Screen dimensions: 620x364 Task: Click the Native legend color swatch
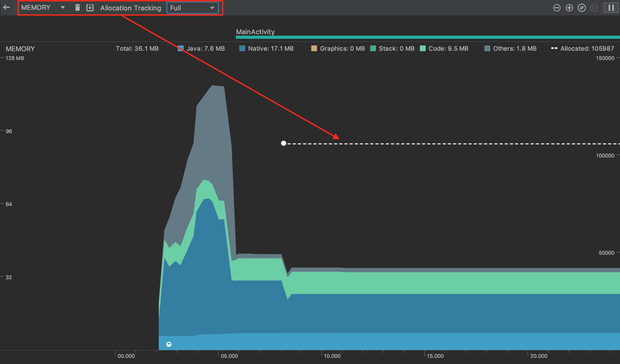pyautogui.click(x=242, y=48)
